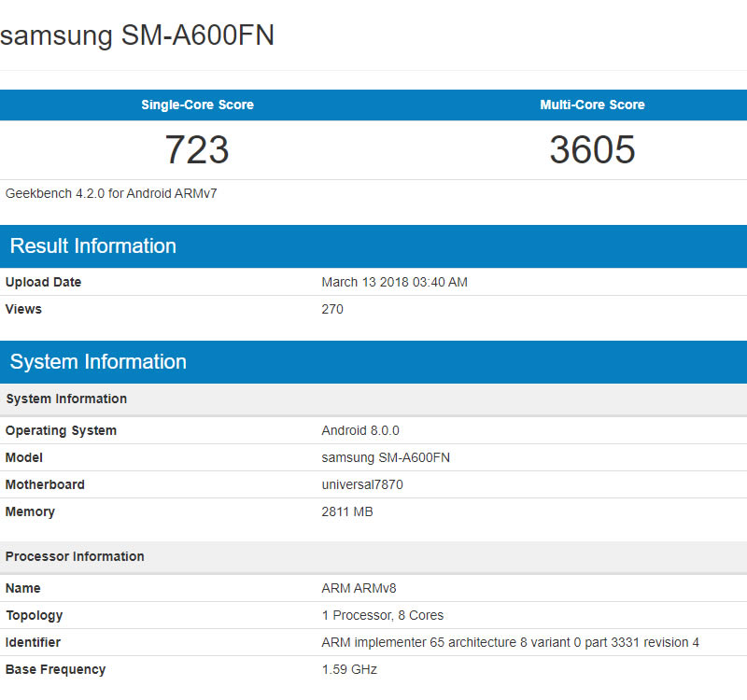Click the 2811 MB memory value

tap(347, 511)
